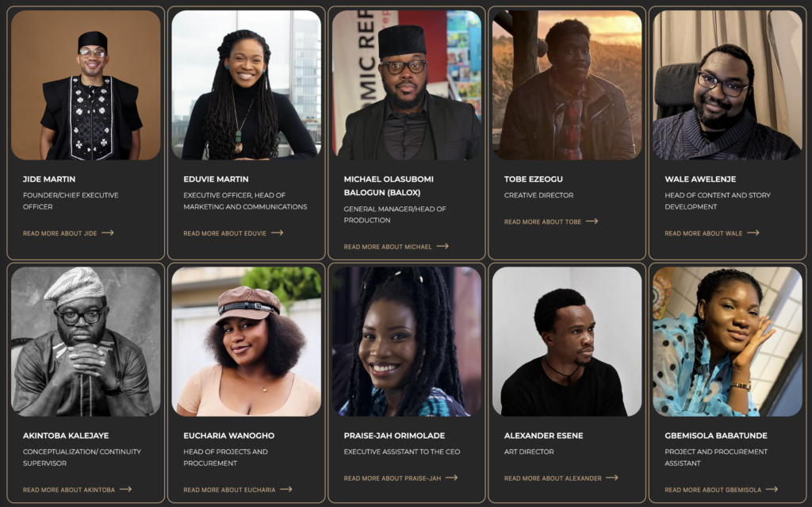
Task: Click Alexander Esene's Art Director title text
Action: click(529, 451)
